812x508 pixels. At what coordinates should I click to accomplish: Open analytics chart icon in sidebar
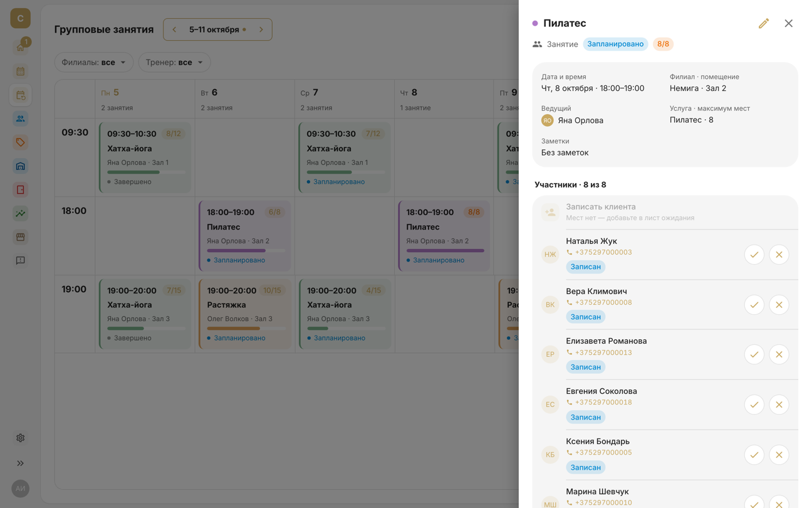pos(20,213)
